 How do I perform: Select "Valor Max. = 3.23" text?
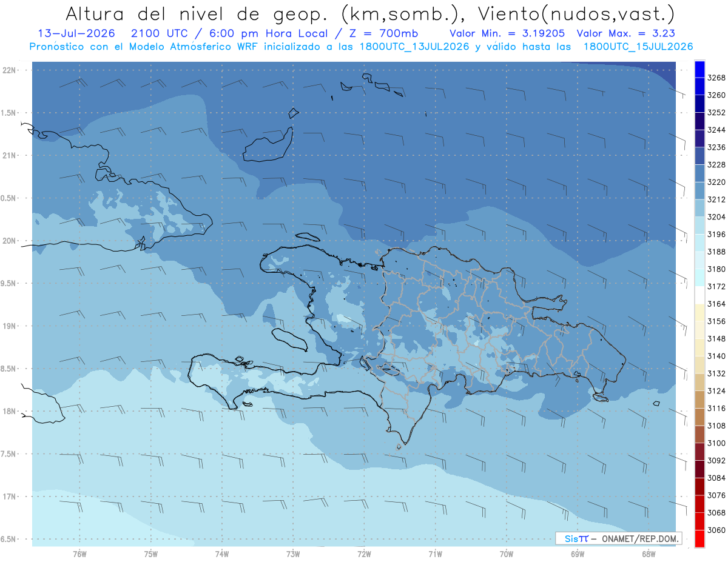tap(625, 33)
